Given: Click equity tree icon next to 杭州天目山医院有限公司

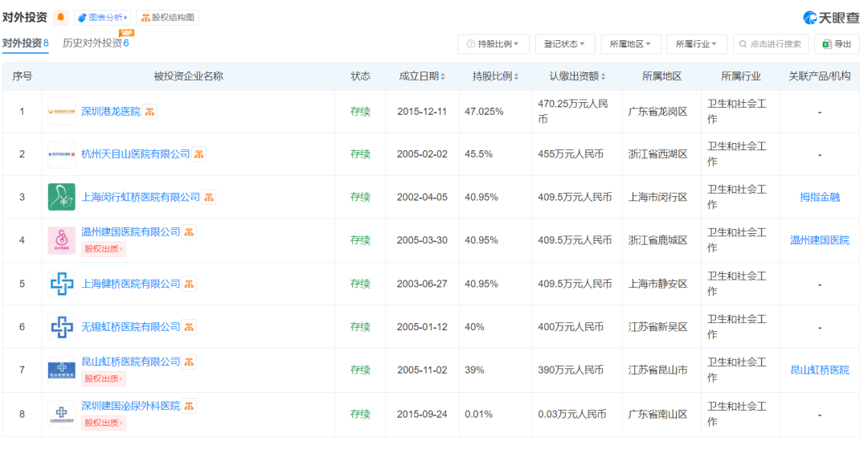Looking at the screenshot, I should point(199,153).
